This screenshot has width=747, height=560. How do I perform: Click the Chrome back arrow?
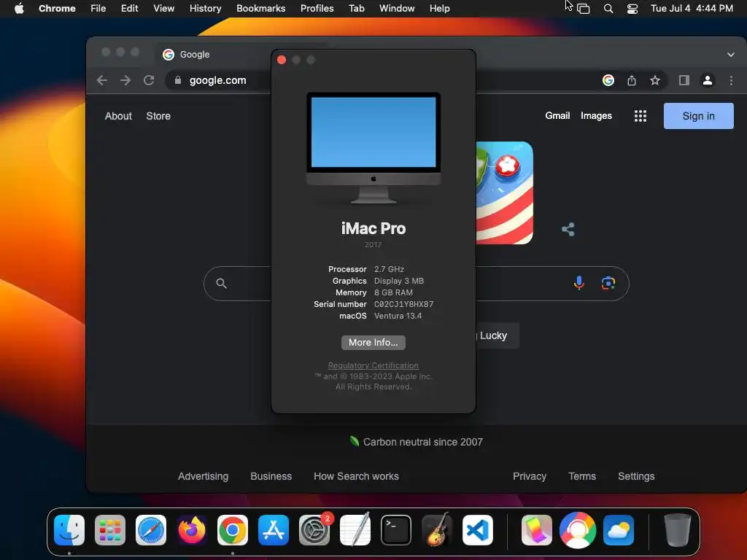point(102,80)
